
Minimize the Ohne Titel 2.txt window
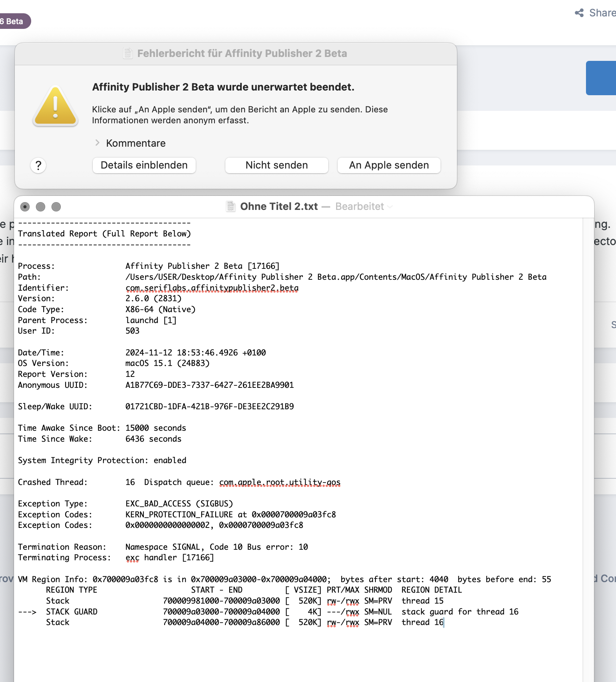41,206
